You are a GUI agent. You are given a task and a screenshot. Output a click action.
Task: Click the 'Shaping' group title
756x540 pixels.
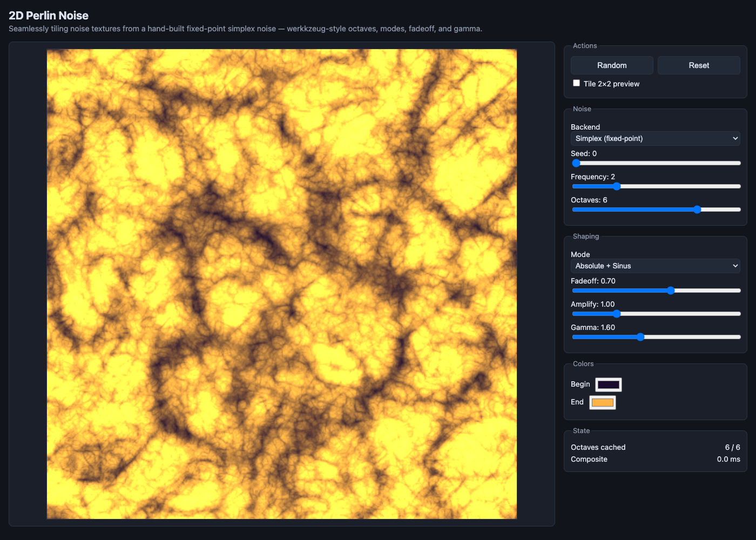point(586,237)
